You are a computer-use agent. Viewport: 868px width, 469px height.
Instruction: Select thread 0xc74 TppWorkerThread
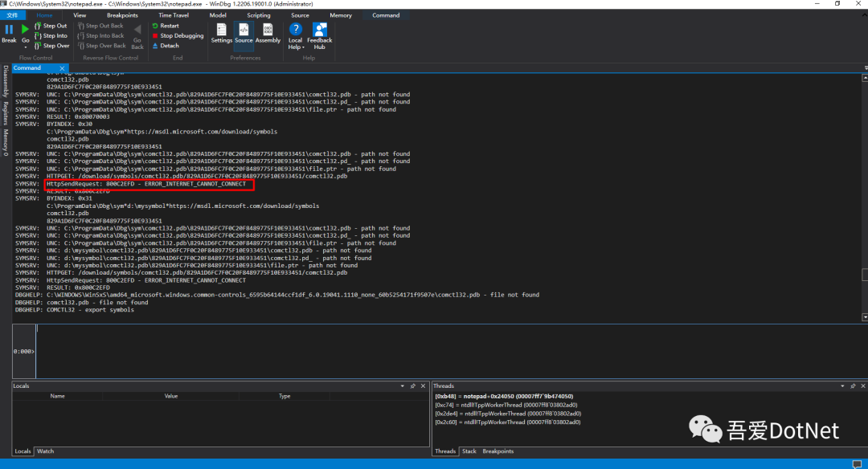[506, 405]
